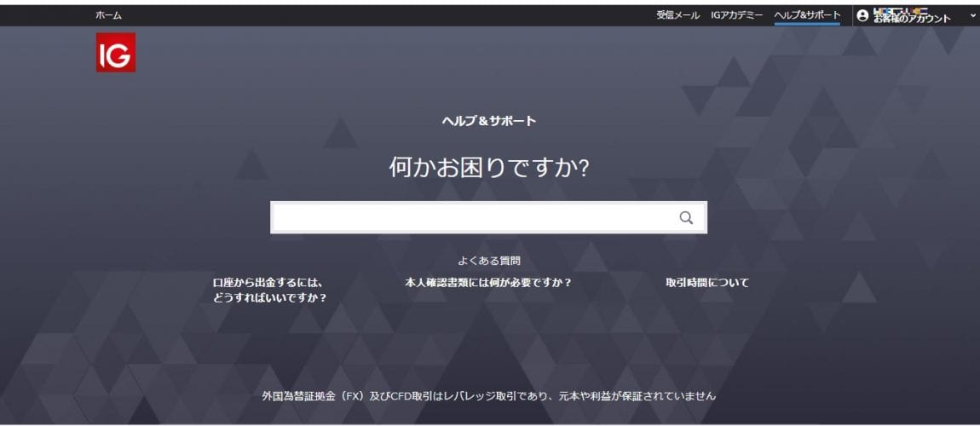Screen dimensions: 980x426
Task: Select the underlined ヘルプ&サポート navigation tab
Action: click(807, 14)
